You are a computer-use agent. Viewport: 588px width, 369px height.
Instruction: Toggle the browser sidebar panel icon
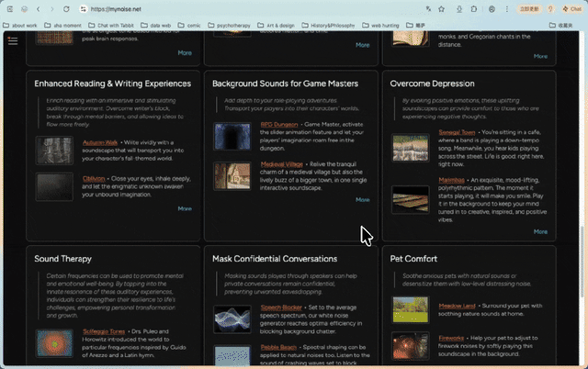coord(10,9)
